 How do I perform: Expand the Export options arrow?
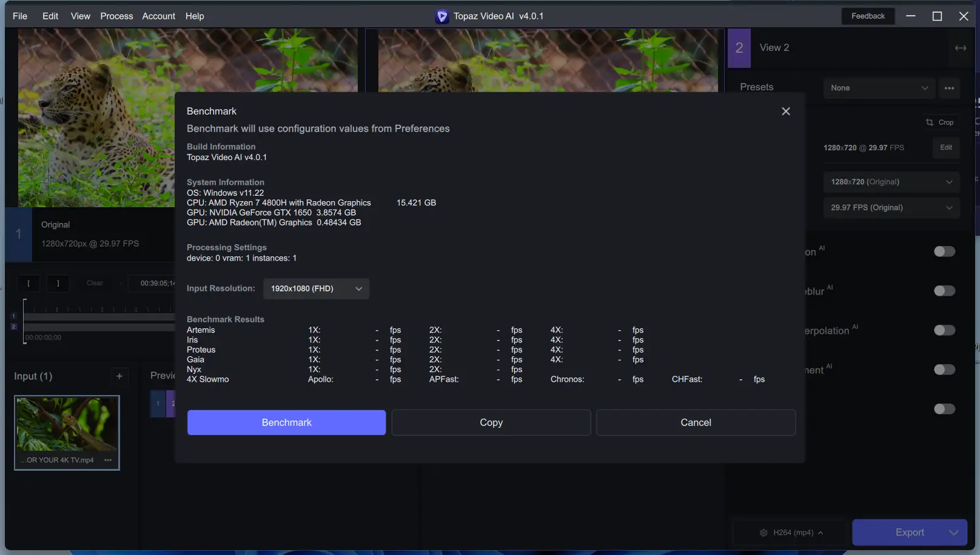pos(954,533)
